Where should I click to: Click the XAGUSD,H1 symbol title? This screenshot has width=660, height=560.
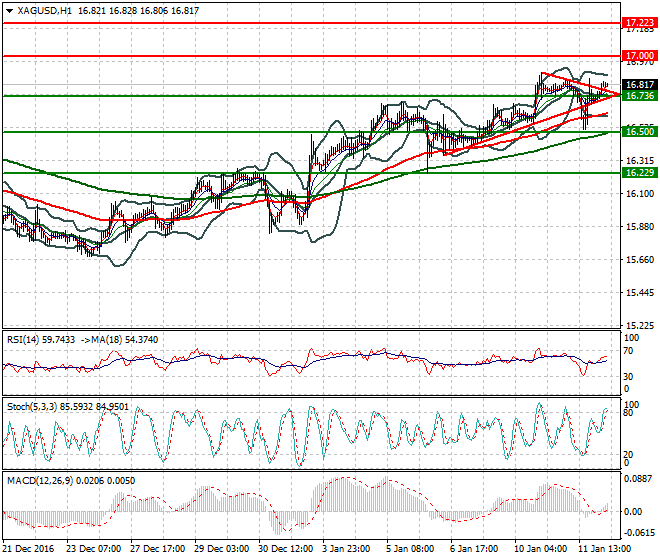[45, 11]
